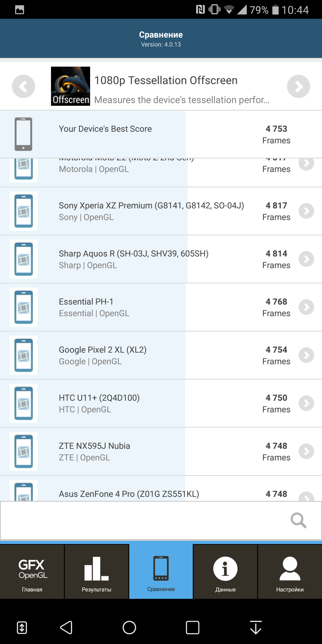Switch to Результаты tab
This screenshot has height=644, width=322.
97,572
